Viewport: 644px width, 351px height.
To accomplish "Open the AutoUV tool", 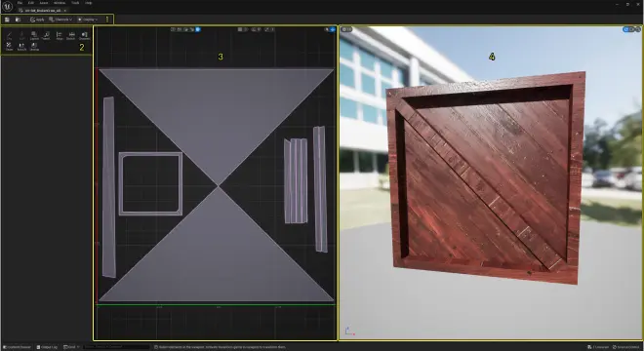I will coord(21,47).
